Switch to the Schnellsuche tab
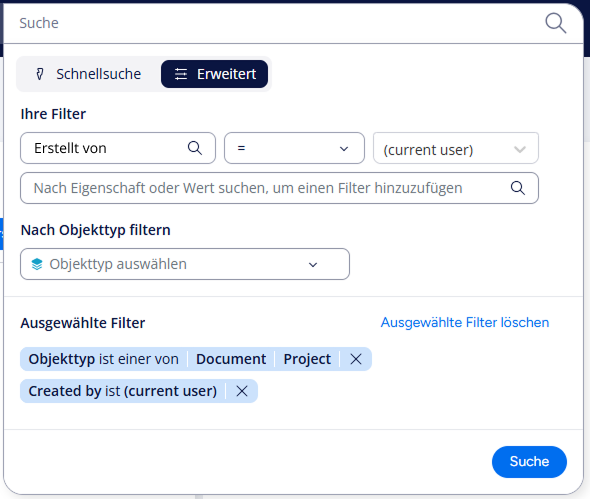The height and width of the screenshot is (499, 590). (89, 74)
